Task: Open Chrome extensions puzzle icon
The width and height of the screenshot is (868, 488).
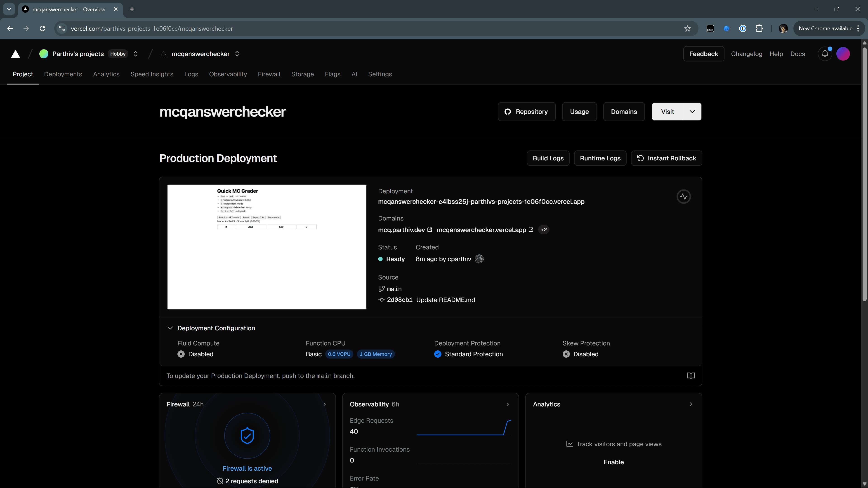Action: tap(759, 29)
